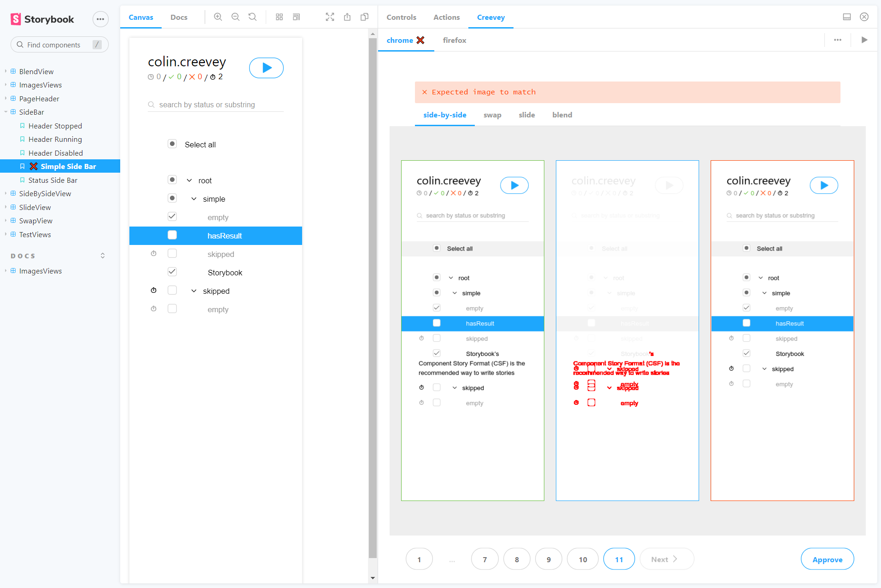The height and width of the screenshot is (588, 881).
Task: Change addon panel orientation icon
Action: (846, 17)
